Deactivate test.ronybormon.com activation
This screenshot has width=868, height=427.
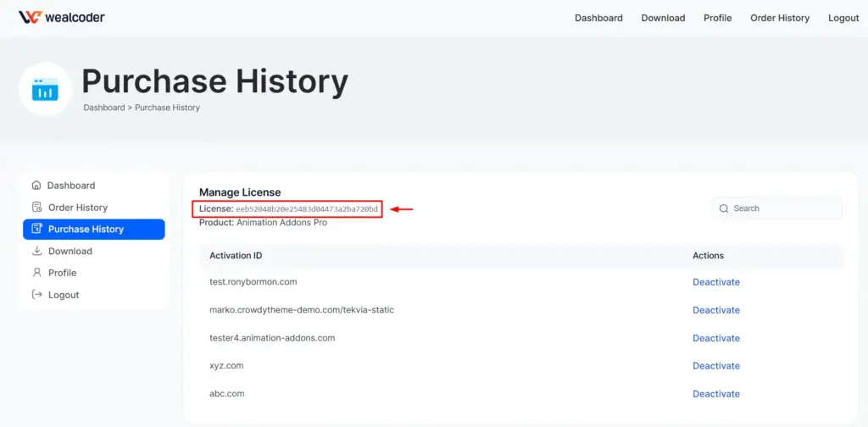715,282
